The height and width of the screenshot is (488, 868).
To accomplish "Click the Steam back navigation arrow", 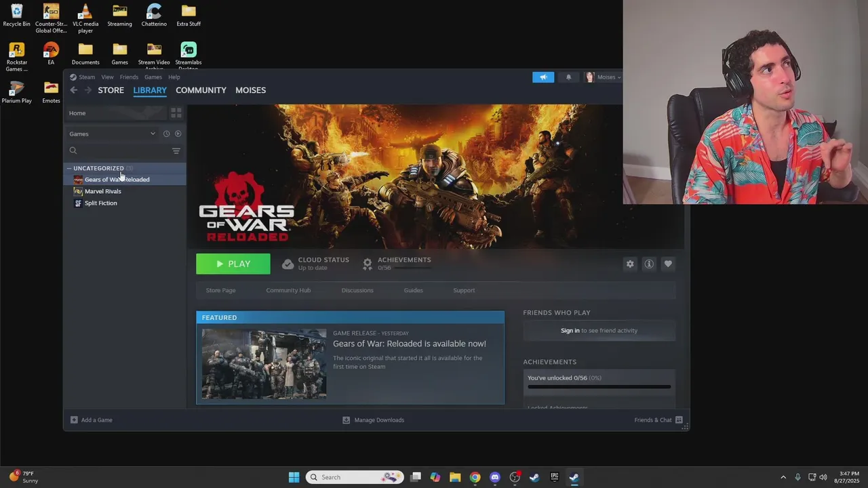I will point(74,90).
